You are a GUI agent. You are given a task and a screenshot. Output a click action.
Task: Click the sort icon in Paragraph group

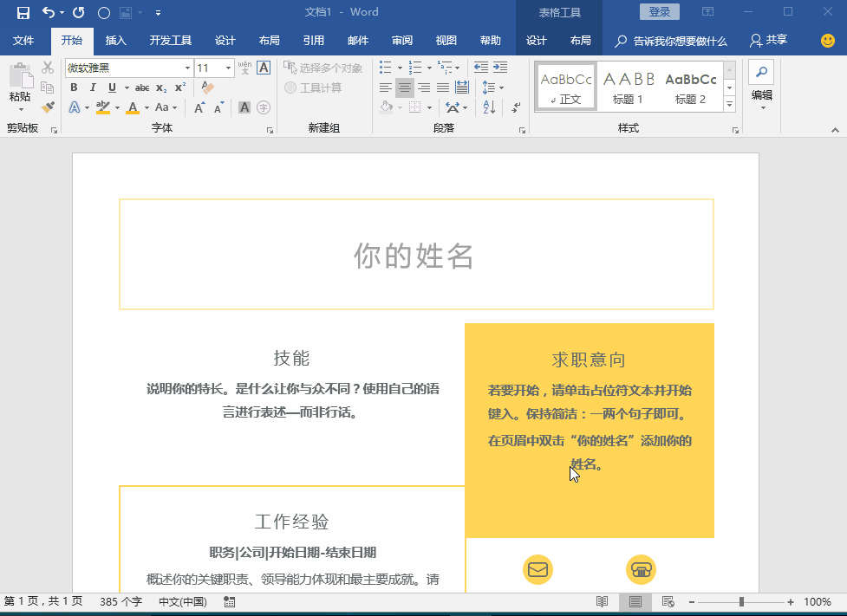(487, 107)
